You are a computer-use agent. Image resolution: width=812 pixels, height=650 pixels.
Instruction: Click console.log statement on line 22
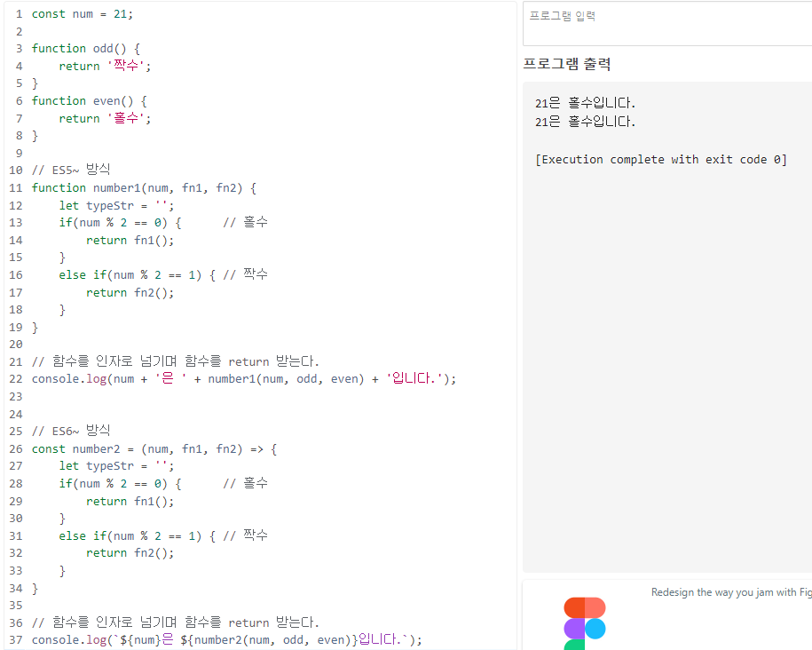coord(244,379)
